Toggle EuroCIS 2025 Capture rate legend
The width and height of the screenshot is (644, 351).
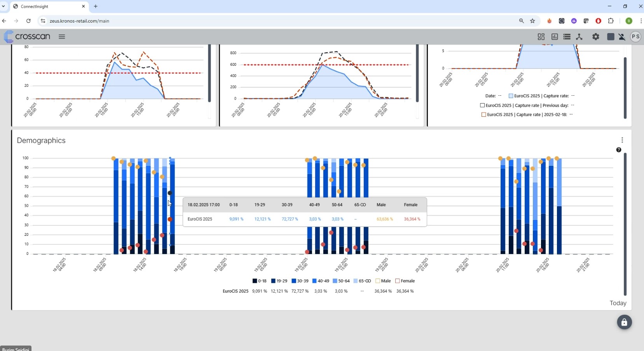[x=511, y=96]
